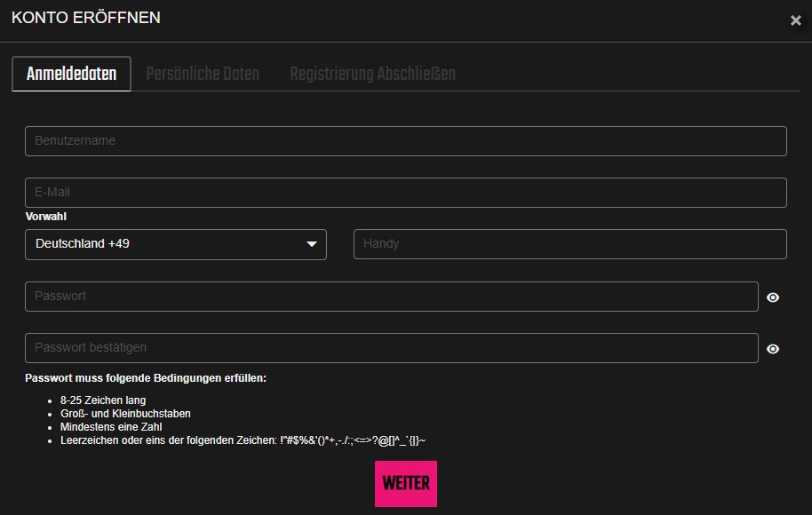The height and width of the screenshot is (515, 812).
Task: Click the Mindestens eine Zahl requirement
Action: tap(111, 427)
